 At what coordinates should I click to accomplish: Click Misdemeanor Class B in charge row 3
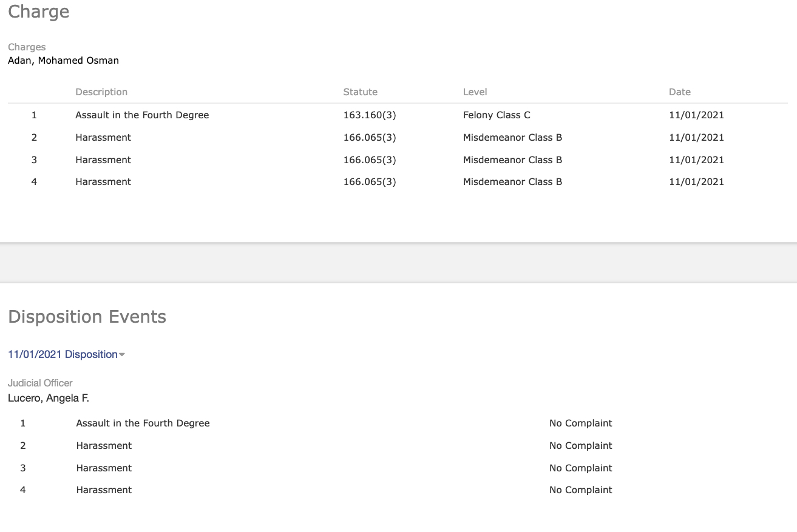pos(512,160)
